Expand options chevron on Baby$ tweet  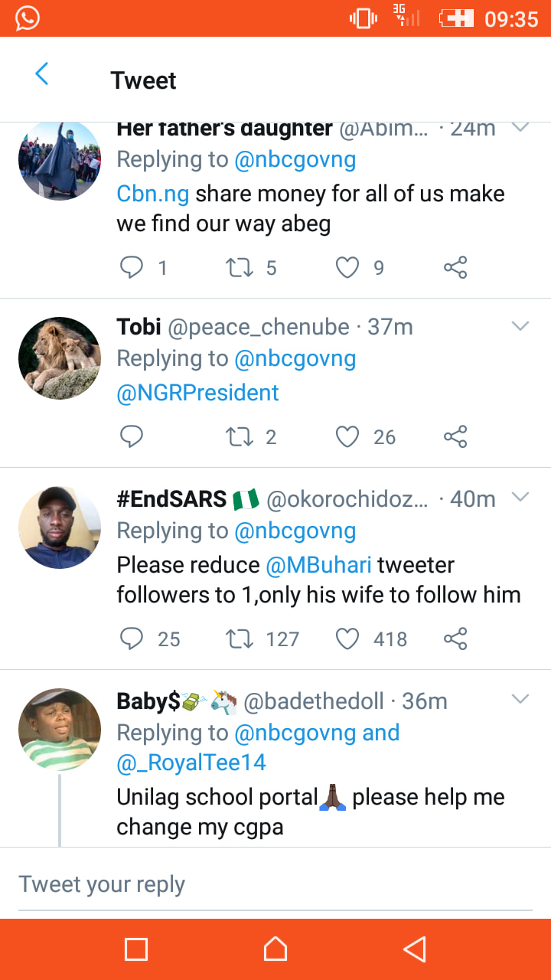pos(520,700)
